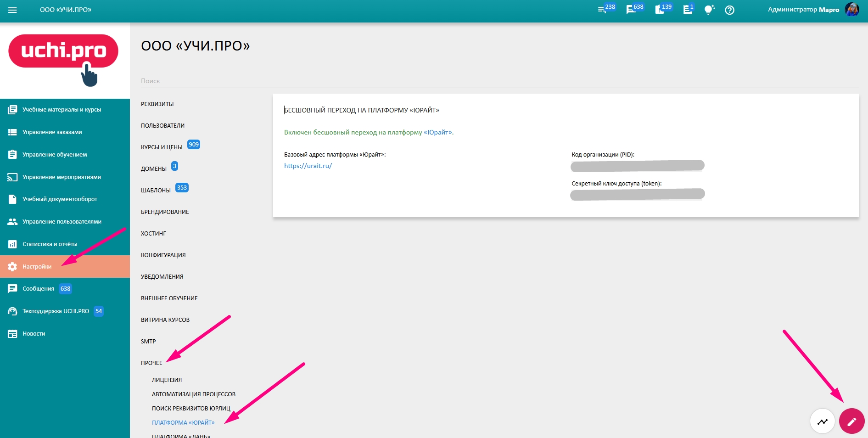Screen dimensions: 868x438
Task: Open Управление пользователями
Action: (65, 222)
